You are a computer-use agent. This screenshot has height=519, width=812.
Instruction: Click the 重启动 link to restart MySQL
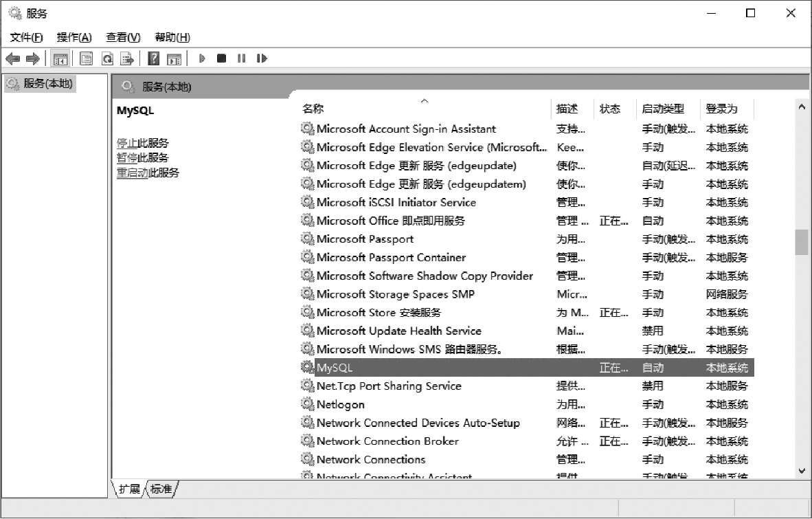[133, 173]
